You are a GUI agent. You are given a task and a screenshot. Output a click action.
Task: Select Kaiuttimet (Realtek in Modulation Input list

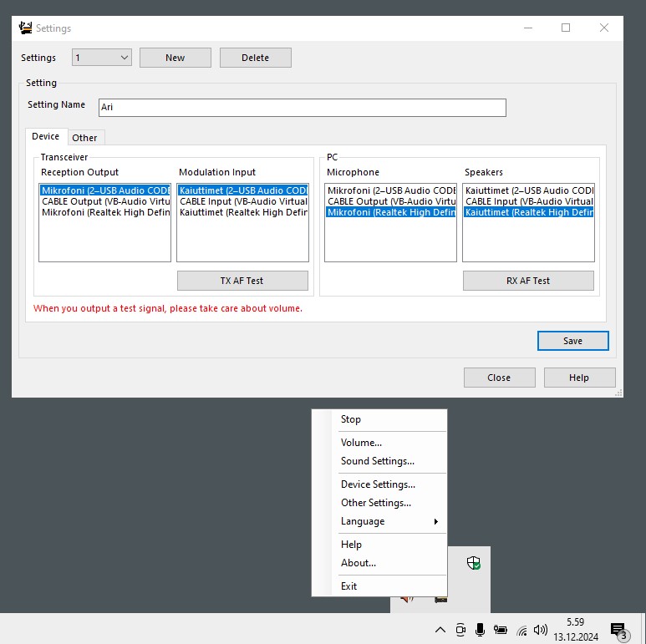click(x=243, y=212)
